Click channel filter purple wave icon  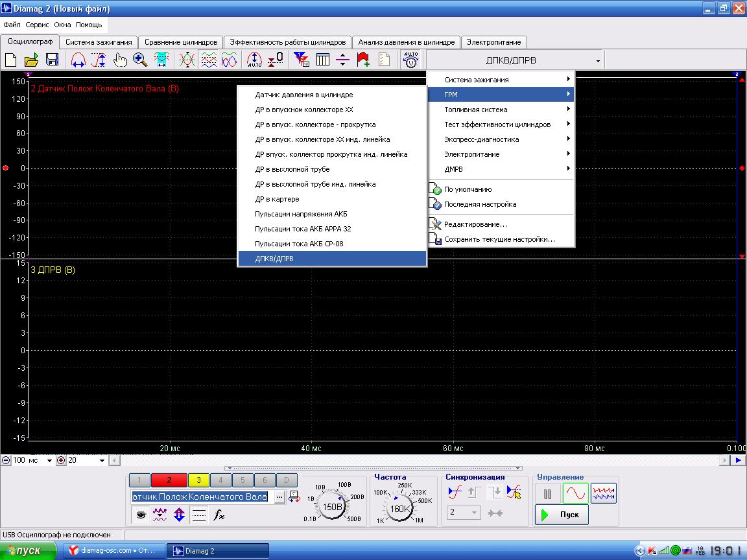pyautogui.click(x=160, y=515)
